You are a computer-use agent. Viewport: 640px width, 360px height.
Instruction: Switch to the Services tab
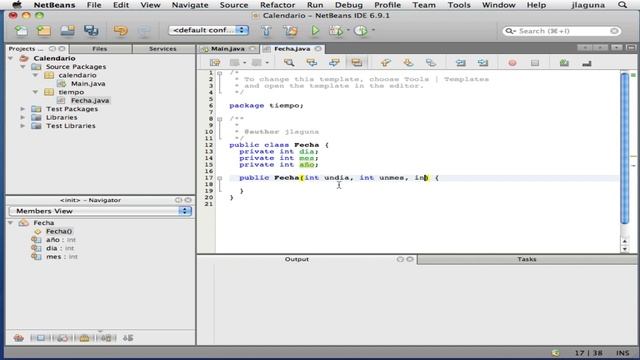[x=162, y=49]
